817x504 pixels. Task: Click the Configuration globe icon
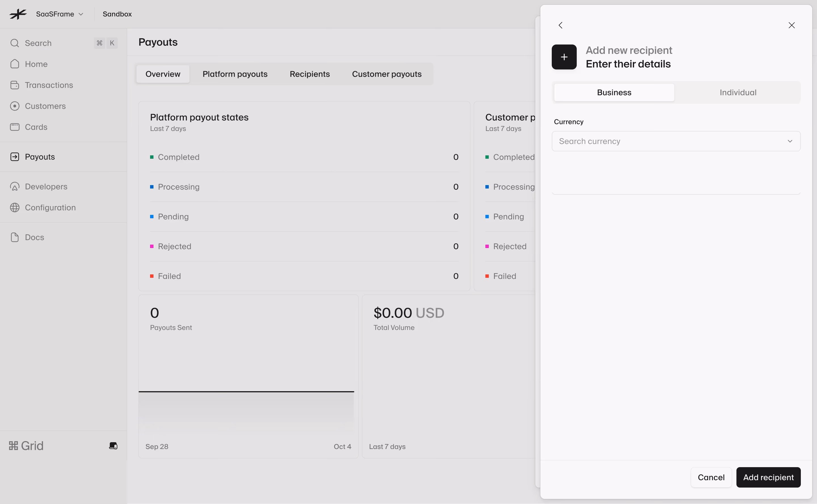[x=15, y=207]
